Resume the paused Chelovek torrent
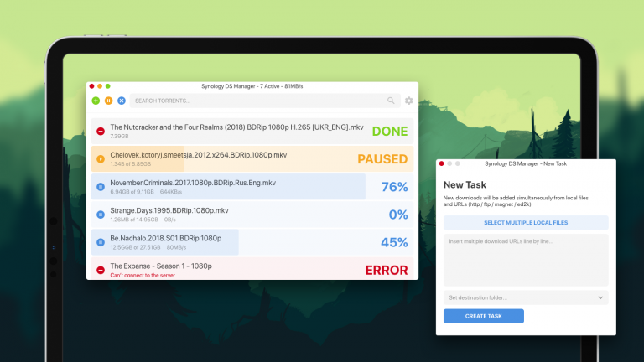 (x=101, y=159)
